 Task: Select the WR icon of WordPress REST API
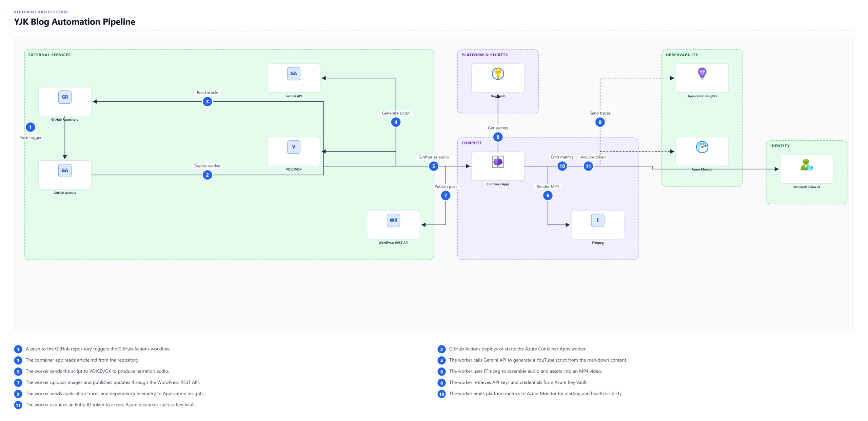pos(393,220)
